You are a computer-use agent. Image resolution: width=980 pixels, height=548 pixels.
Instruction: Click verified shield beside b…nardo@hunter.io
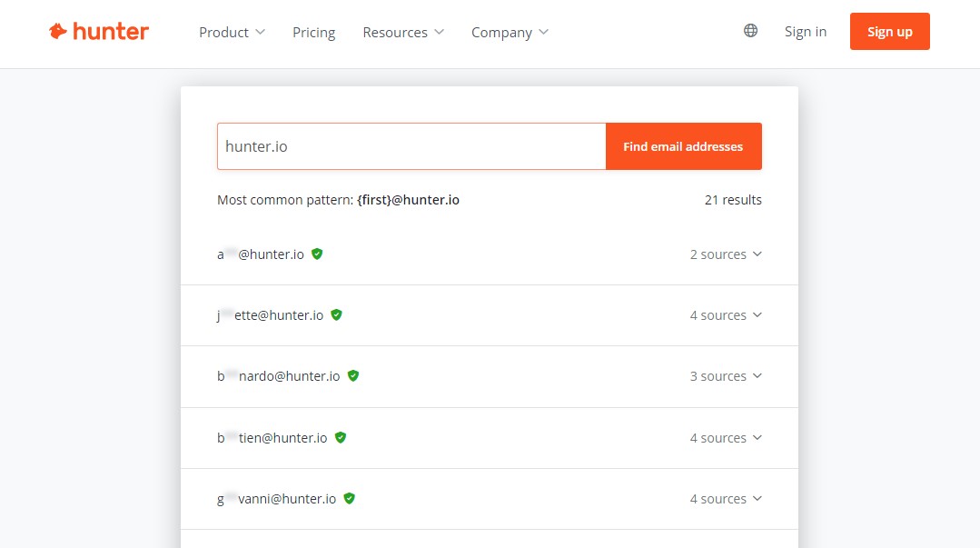tap(353, 375)
